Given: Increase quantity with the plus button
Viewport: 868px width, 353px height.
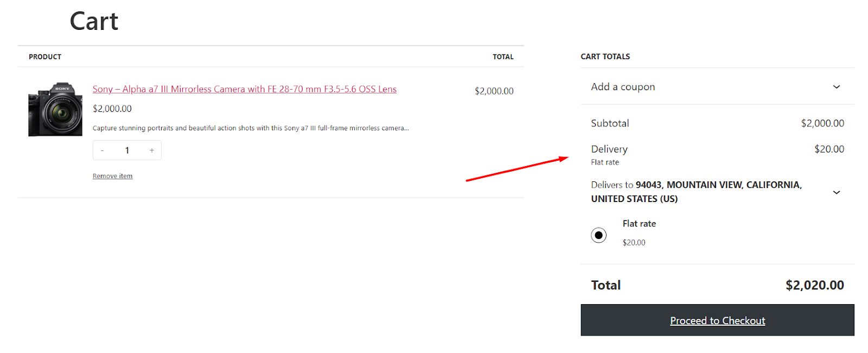Looking at the screenshot, I should click(x=152, y=150).
